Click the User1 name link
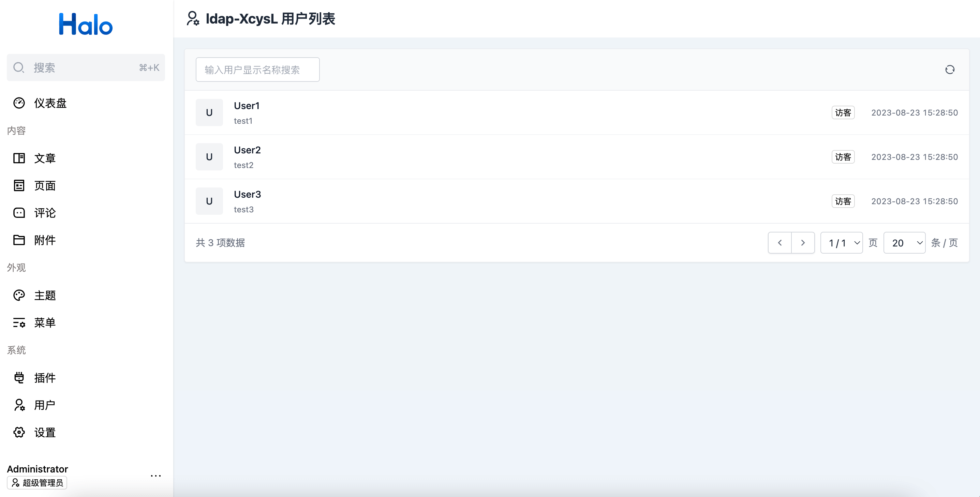Viewport: 980px width, 497px height. coord(247,106)
